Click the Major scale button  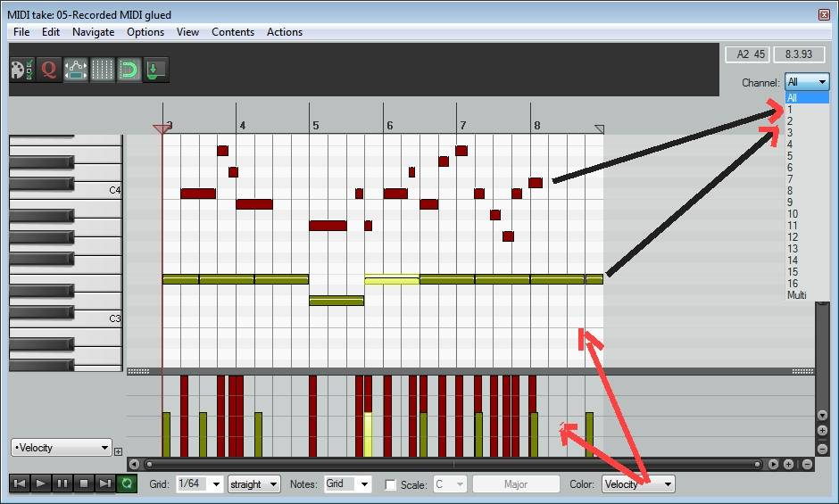(516, 484)
